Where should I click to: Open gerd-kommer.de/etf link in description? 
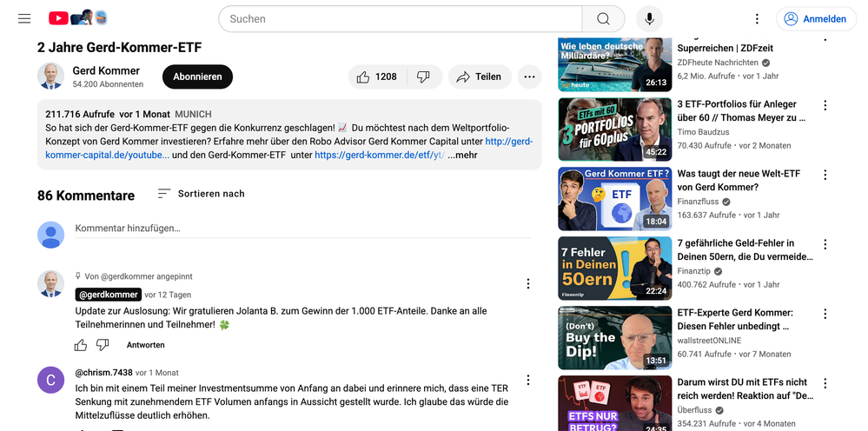tap(380, 155)
